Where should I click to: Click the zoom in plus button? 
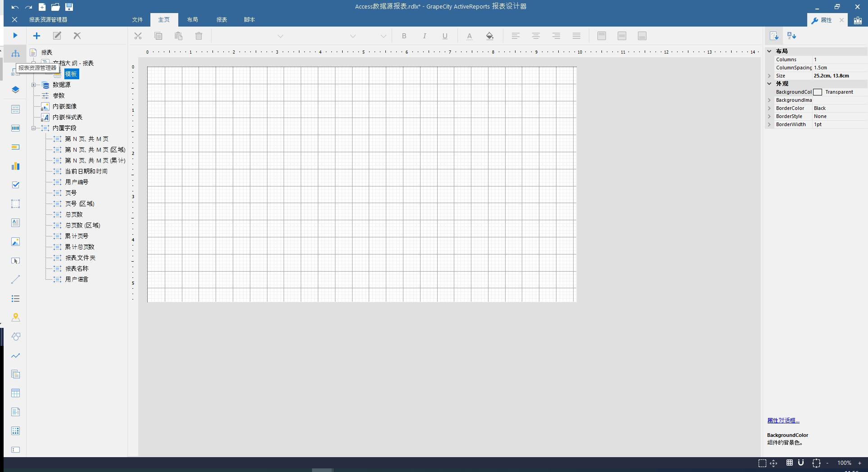(859, 463)
